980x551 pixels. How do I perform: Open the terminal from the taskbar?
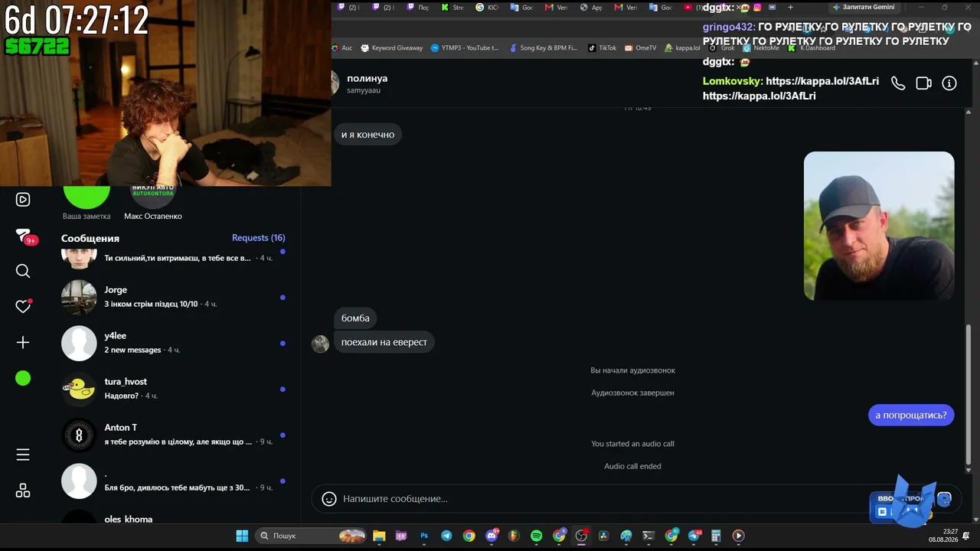tap(648, 536)
